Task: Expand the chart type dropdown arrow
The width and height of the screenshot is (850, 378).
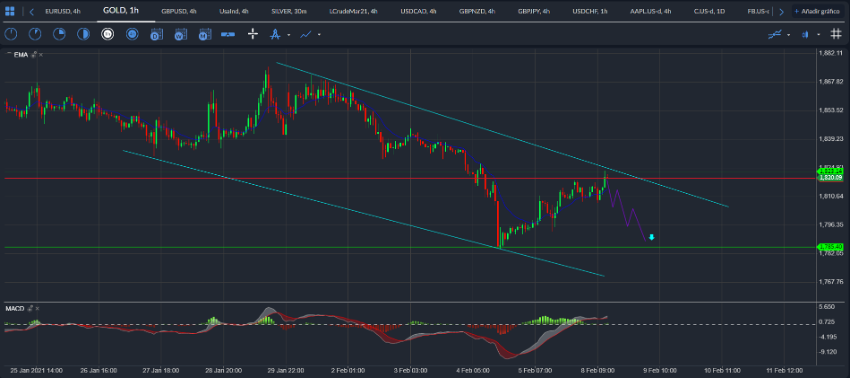Action: [818, 35]
